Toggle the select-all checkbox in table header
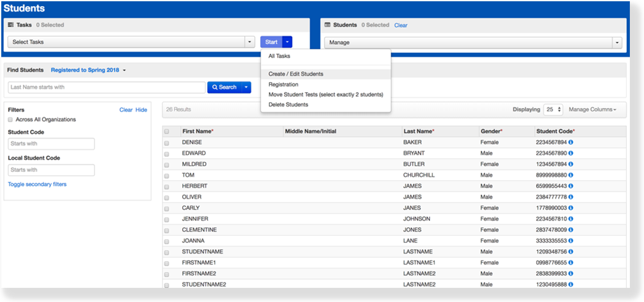Image resolution: width=644 pixels, height=302 pixels. coord(167,131)
